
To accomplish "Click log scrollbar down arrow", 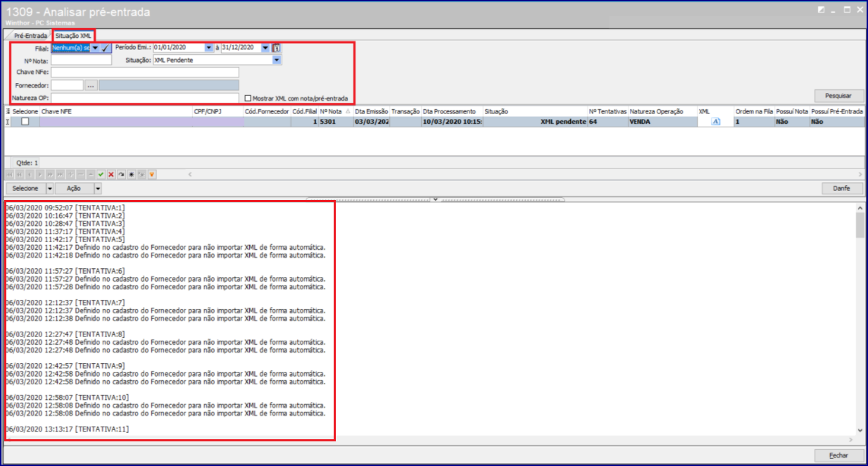I will click(860, 430).
